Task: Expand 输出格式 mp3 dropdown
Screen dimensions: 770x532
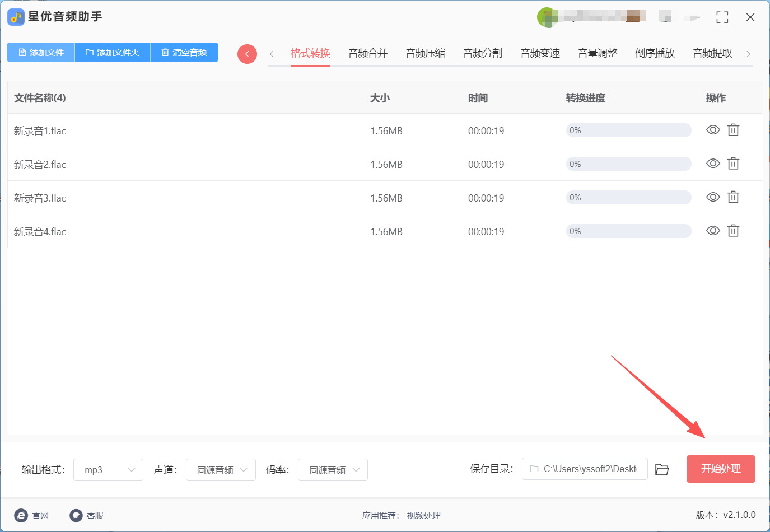Action: tap(108, 470)
